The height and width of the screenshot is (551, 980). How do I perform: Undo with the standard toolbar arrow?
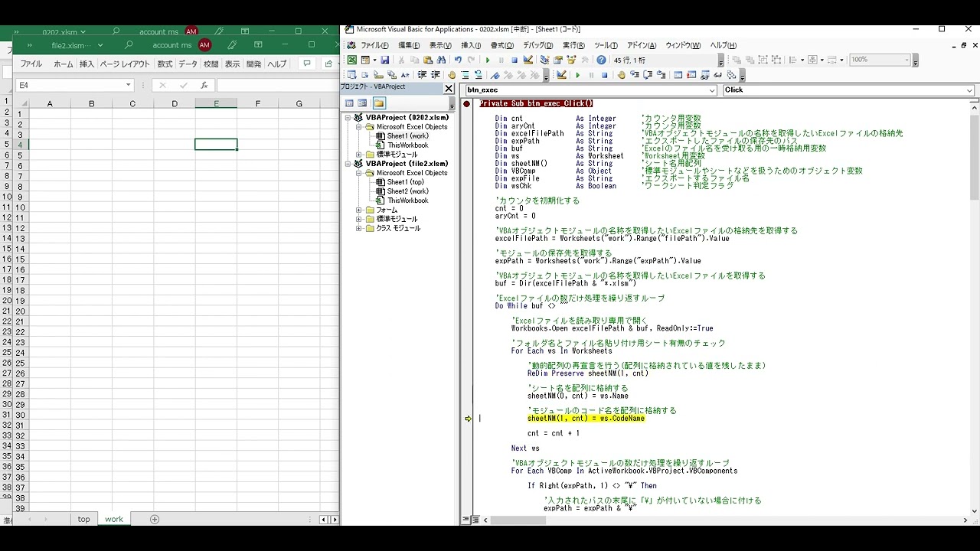[x=458, y=60]
